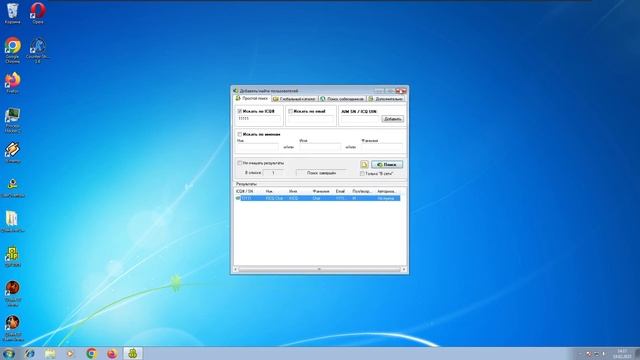
Task: Open Google Chrome desktop shortcut
Action: (x=12, y=50)
